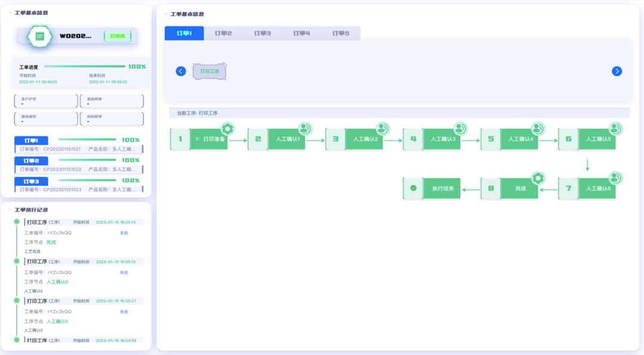Click timeline gear marker for 16:04:56 record
Image resolution: width=644 pixels, height=355 pixels.
17,340
